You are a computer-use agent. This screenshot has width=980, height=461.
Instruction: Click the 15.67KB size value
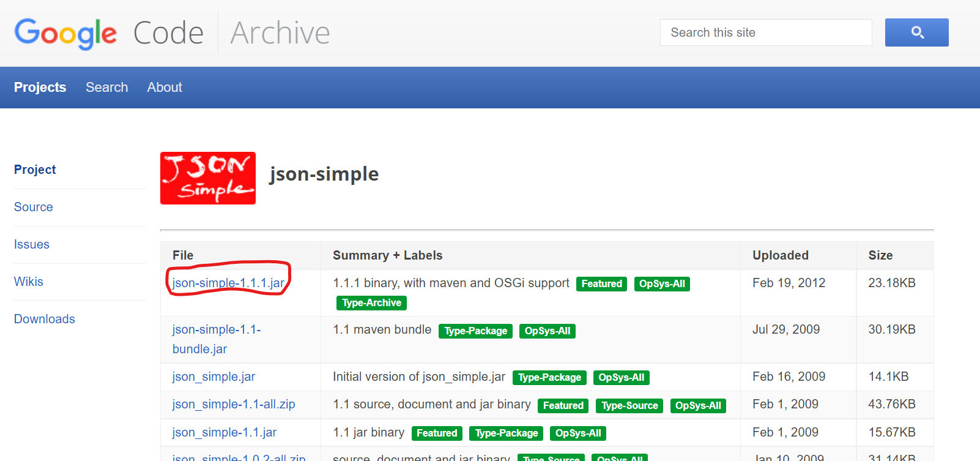(x=892, y=432)
